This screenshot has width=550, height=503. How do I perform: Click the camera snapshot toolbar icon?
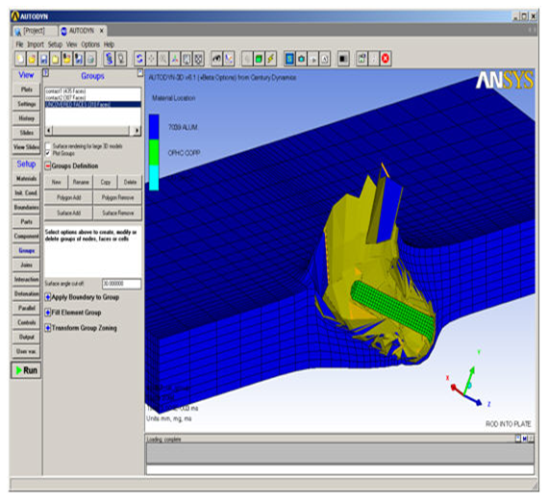(301, 59)
